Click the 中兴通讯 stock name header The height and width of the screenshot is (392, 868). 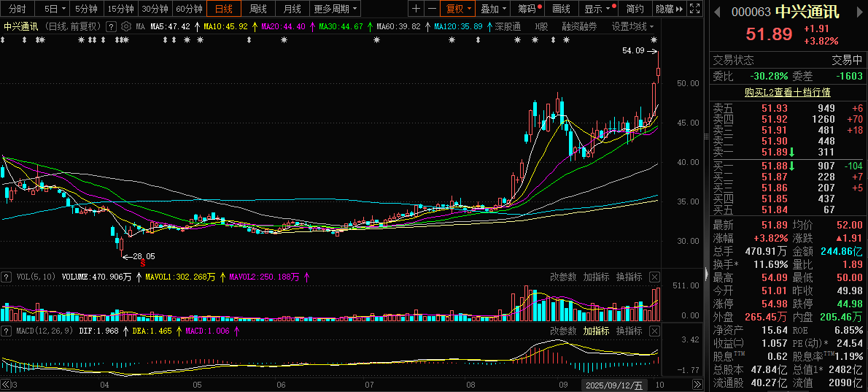807,12
